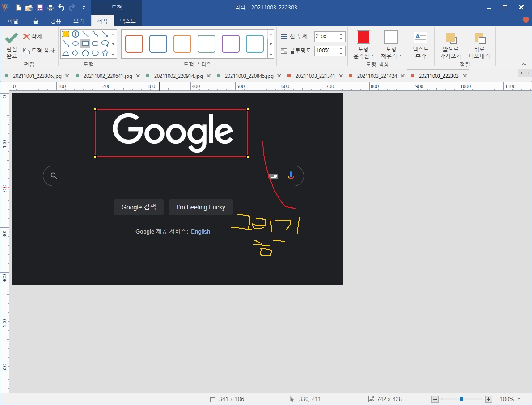Choose the triangle shape tool

tap(66, 53)
